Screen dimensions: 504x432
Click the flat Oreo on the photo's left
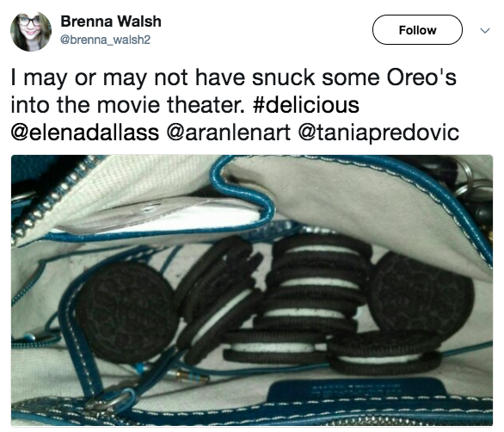pos(127,312)
